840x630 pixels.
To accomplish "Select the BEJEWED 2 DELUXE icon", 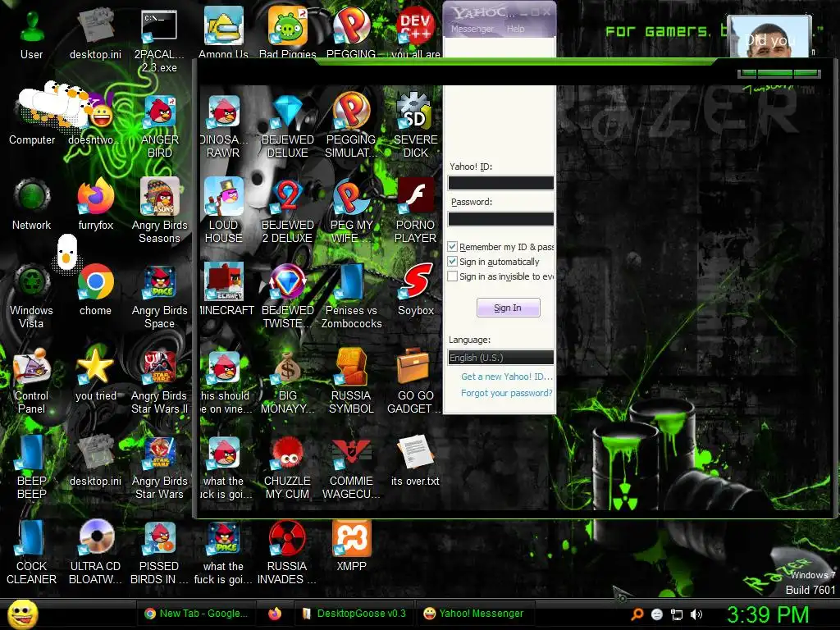I will coord(288,211).
